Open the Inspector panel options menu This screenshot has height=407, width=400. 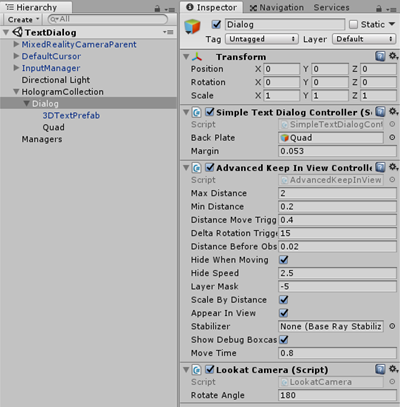pyautogui.click(x=392, y=9)
